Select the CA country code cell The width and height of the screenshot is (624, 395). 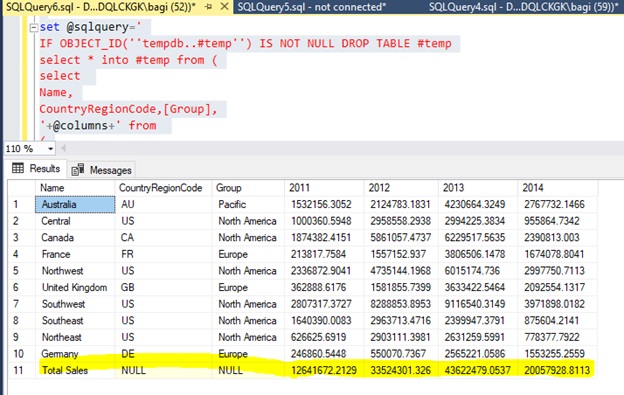(163, 238)
